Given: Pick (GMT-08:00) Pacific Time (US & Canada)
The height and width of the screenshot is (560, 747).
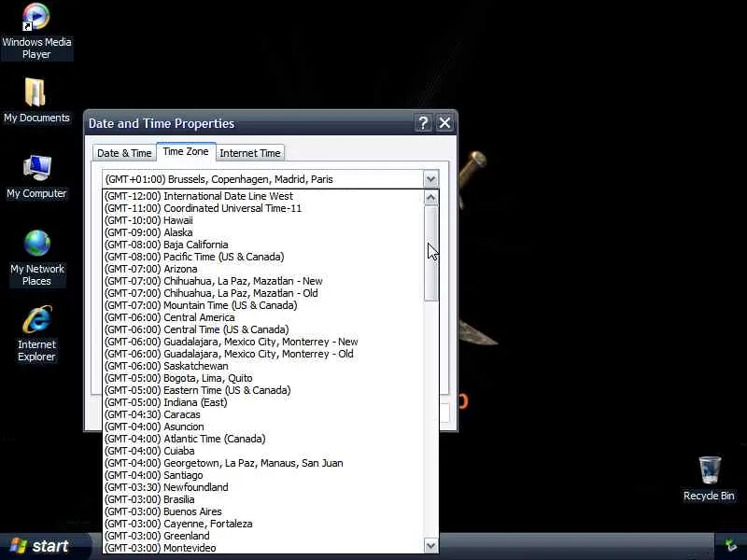Looking at the screenshot, I should [x=263, y=257].
